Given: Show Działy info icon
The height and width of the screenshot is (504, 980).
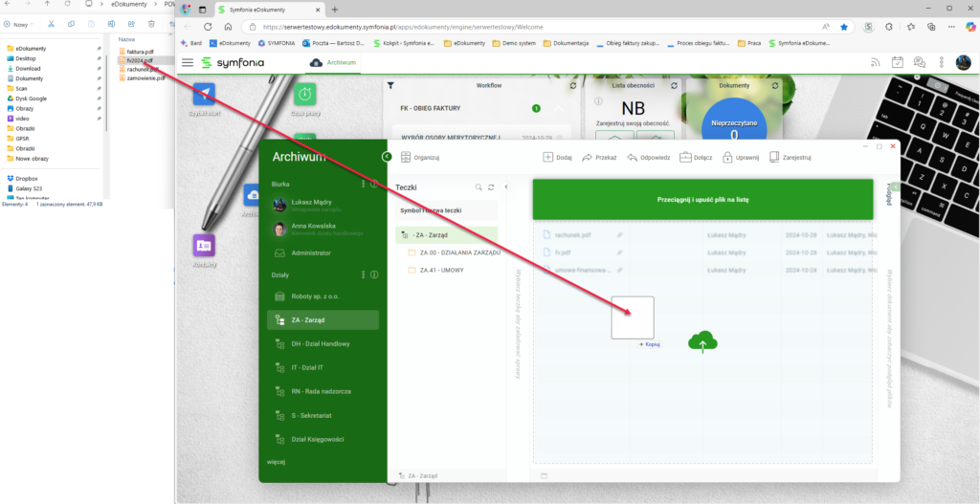Looking at the screenshot, I should [x=374, y=274].
